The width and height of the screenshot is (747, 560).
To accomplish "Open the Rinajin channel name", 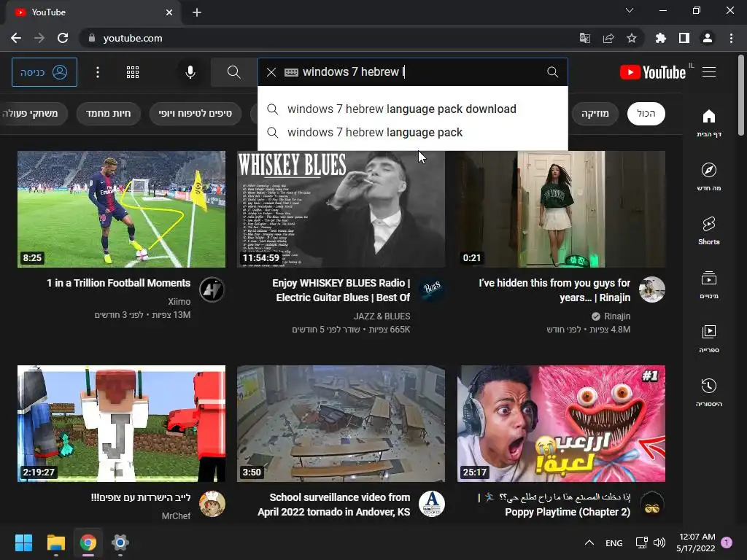I will click(x=617, y=316).
